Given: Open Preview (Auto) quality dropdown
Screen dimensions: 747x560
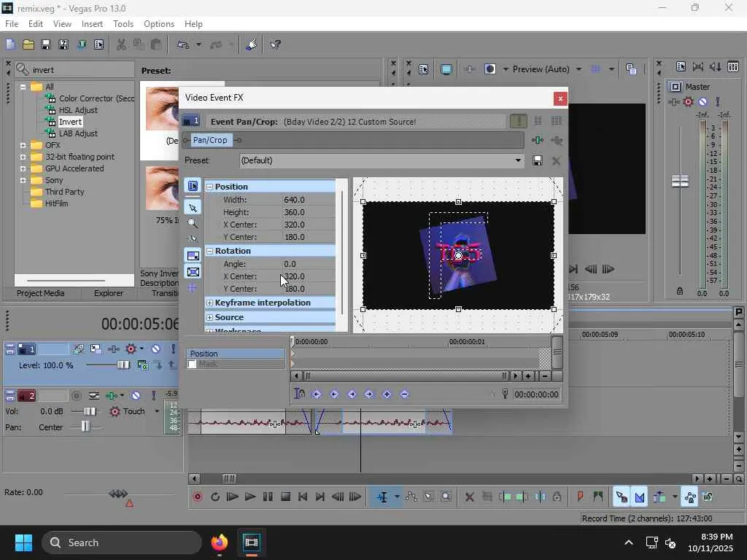Looking at the screenshot, I should [578, 69].
